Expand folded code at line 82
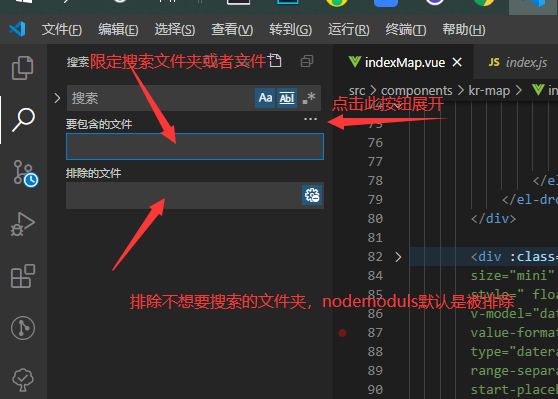 pyautogui.click(x=398, y=257)
